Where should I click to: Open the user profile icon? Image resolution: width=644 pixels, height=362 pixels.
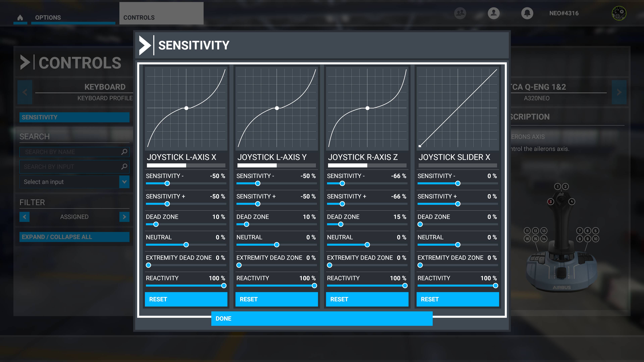click(494, 13)
